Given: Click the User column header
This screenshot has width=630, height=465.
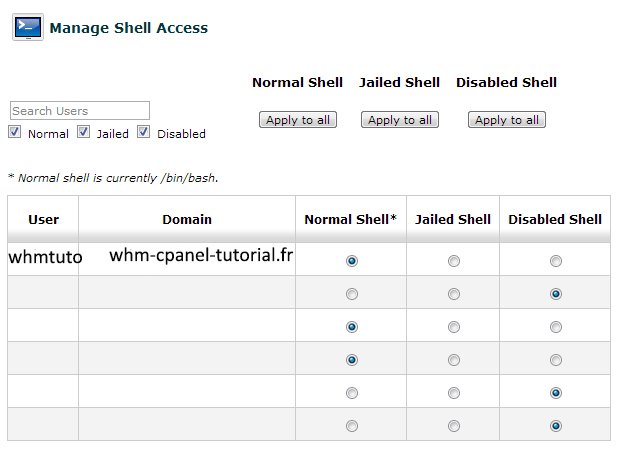Looking at the screenshot, I should pos(43,219).
